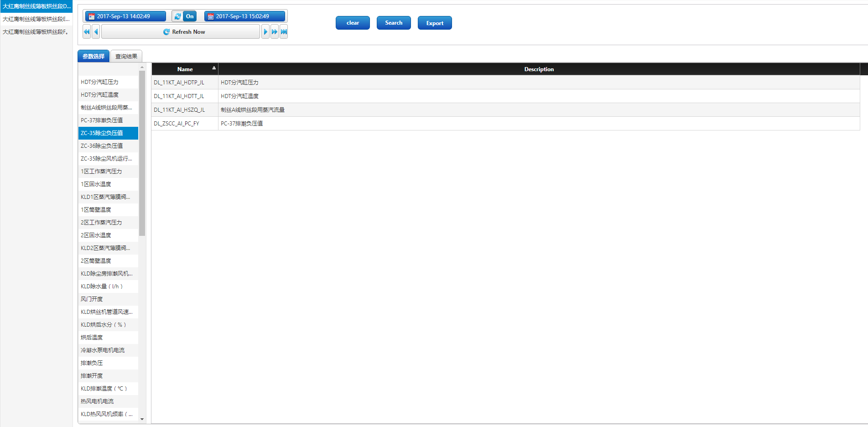Select 1区工作蒸汽压力 list item
This screenshot has width=868, height=427.
point(108,172)
